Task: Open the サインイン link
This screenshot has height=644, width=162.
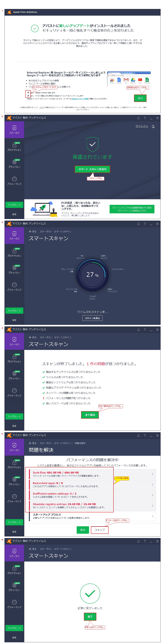Action: pos(142,126)
